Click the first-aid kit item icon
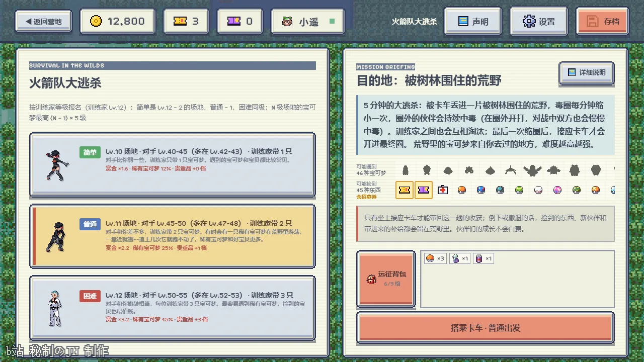The image size is (644, 362). (443, 190)
